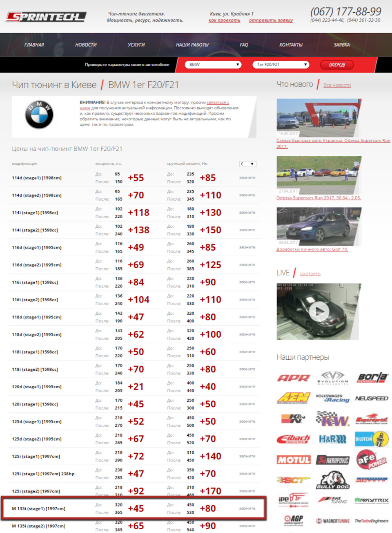Open 'Самые быстрые авто Украины' news link

[x=333, y=143]
